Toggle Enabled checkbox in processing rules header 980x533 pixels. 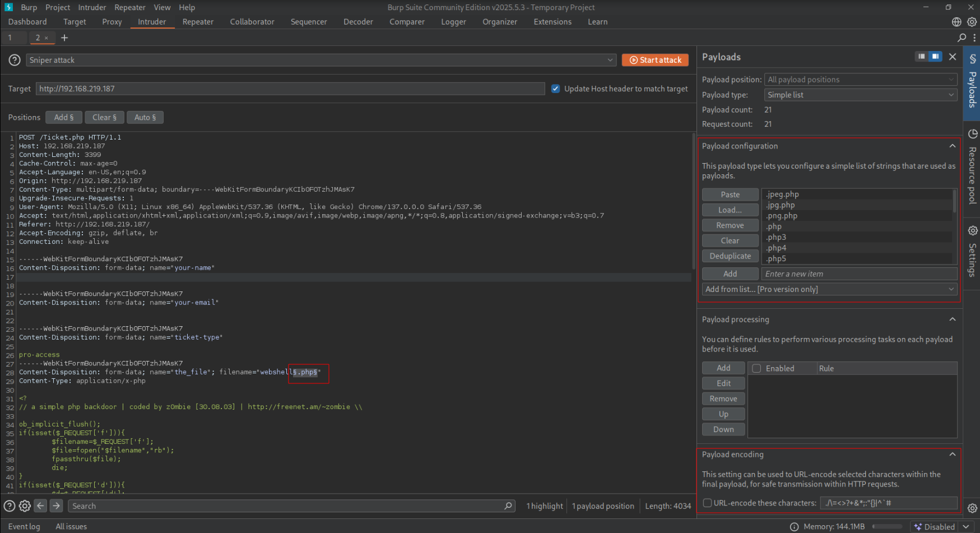tap(756, 368)
